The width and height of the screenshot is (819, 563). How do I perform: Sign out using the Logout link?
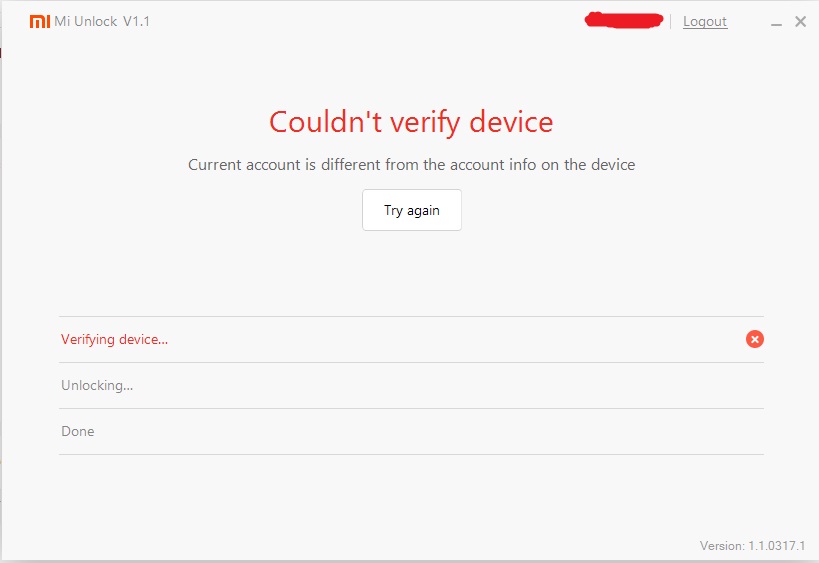coord(705,22)
